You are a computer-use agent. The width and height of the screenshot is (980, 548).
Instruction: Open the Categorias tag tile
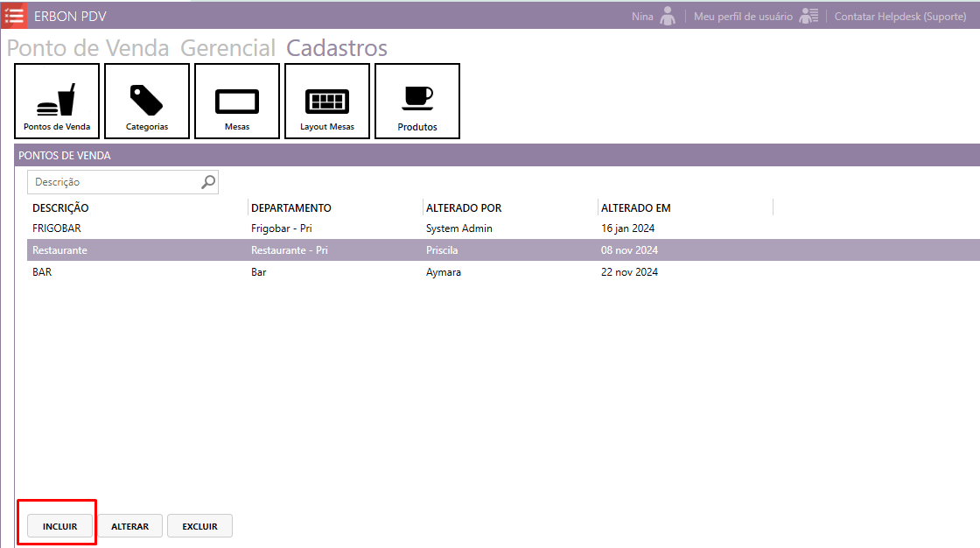tap(147, 102)
